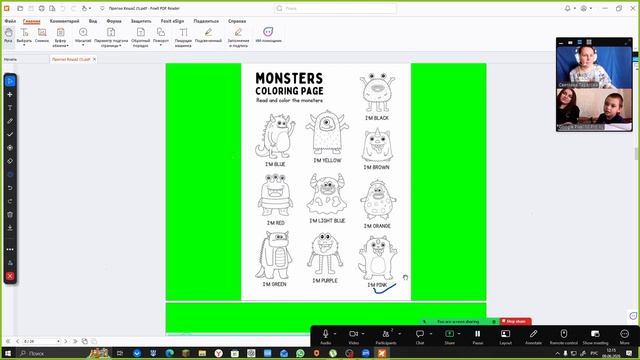Toggle video in Zoom toolbar
640x360 pixels.
[353, 336]
